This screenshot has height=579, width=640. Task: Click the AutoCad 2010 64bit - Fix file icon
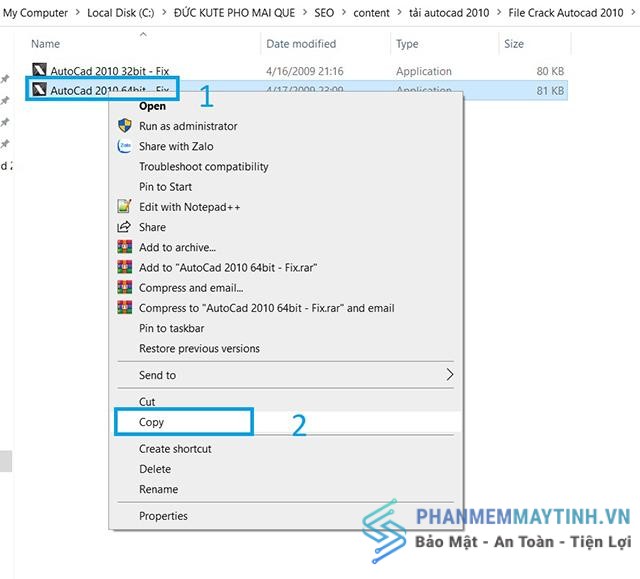[x=39, y=89]
